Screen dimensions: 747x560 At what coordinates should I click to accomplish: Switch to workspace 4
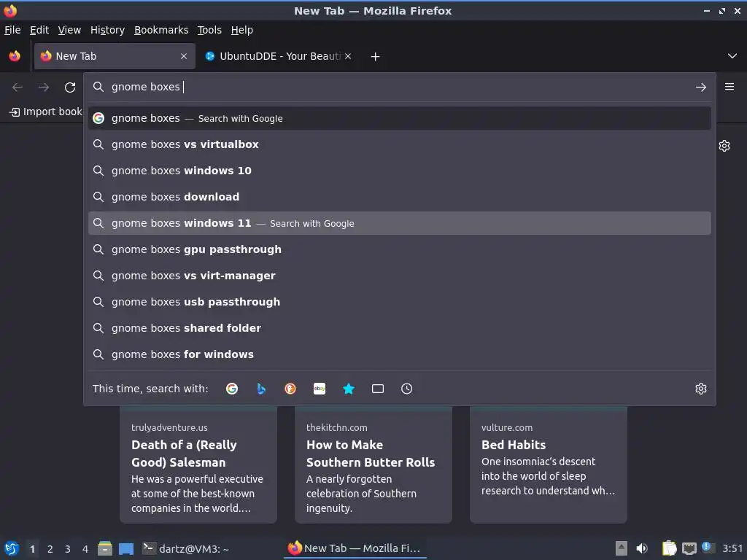(85, 549)
